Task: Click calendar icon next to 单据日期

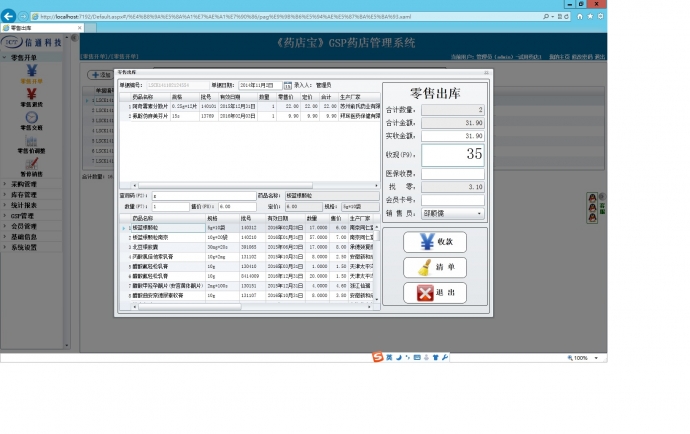Action: [x=287, y=85]
